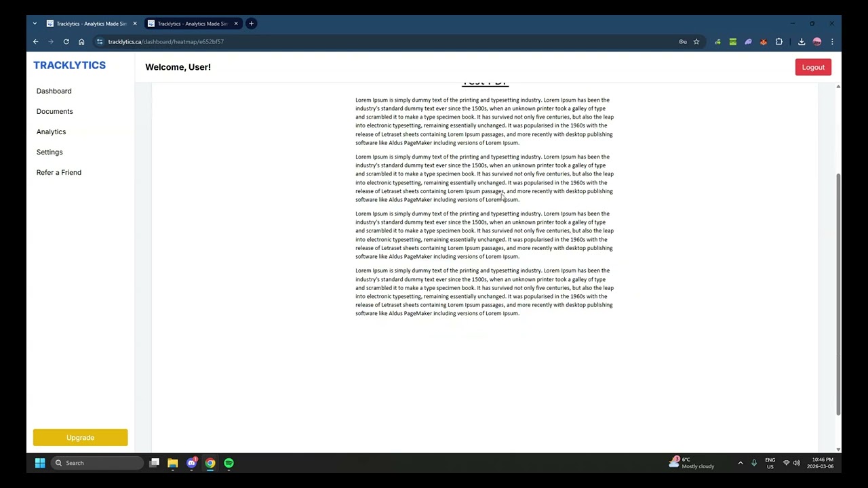The width and height of the screenshot is (868, 488).
Task: Click the scrollbar down arrow
Action: coord(838,449)
